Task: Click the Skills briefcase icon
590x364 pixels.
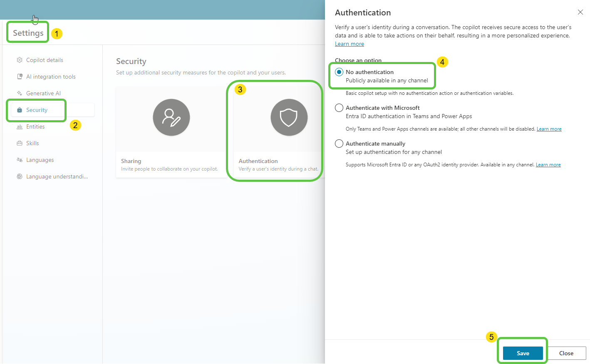Action: (x=20, y=143)
